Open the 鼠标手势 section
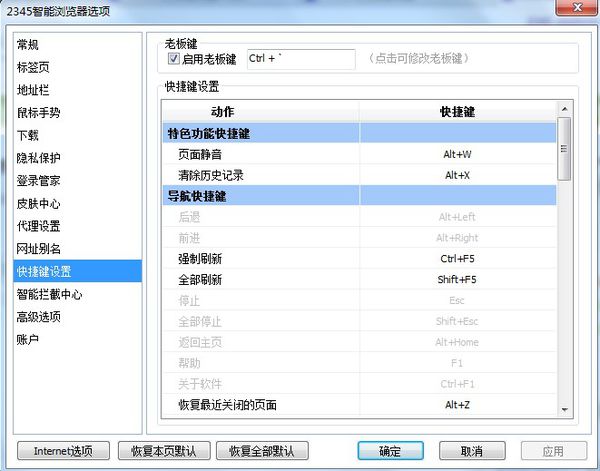Image resolution: width=600 pixels, height=471 pixels. 77,112
